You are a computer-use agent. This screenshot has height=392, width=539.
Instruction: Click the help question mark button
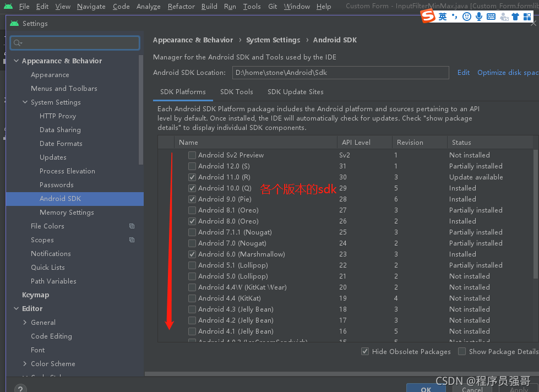(20, 389)
